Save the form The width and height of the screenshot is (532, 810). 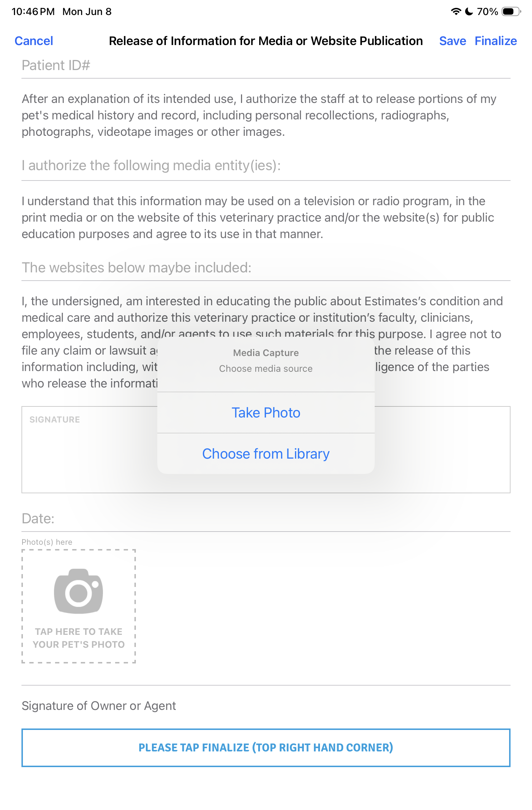point(453,41)
